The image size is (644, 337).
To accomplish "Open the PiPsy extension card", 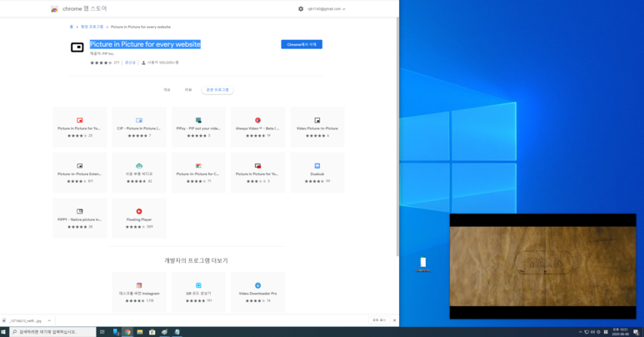I will click(198, 127).
